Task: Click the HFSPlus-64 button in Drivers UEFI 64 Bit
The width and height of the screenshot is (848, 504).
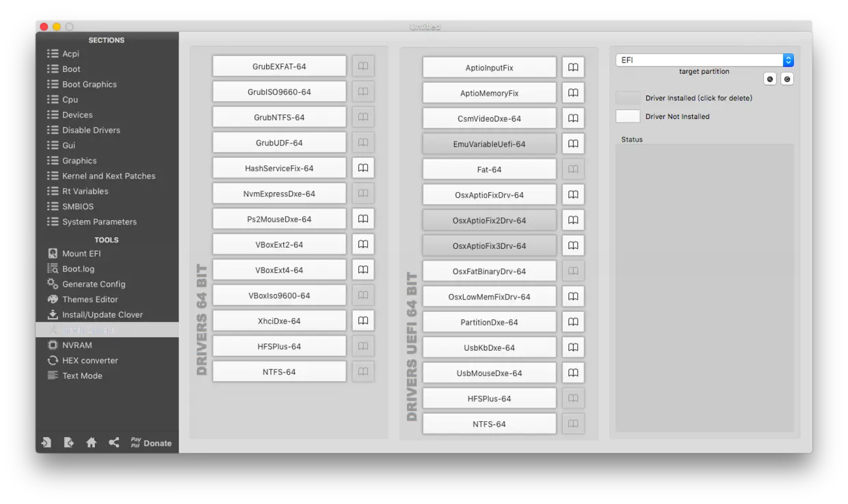Action: coord(489,399)
